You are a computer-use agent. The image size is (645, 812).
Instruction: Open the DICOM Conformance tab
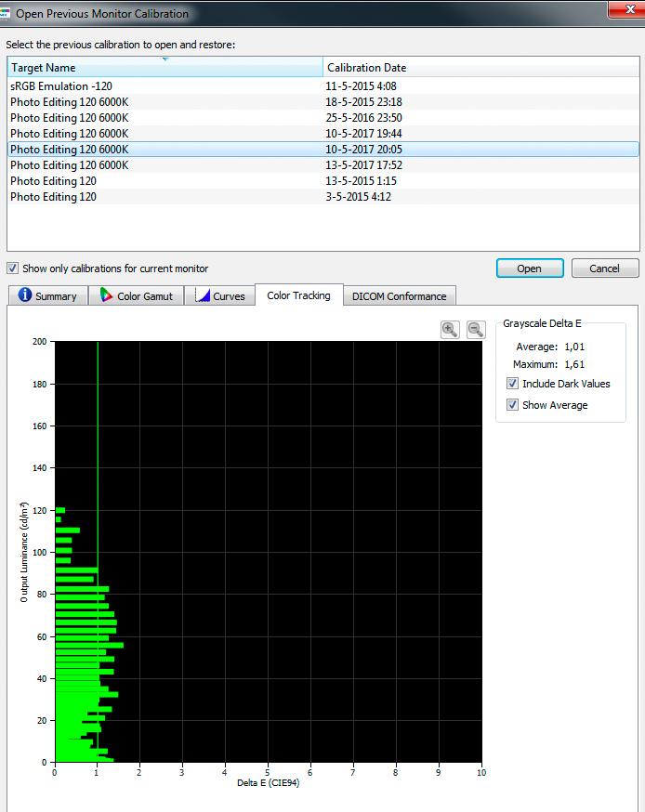coord(399,296)
